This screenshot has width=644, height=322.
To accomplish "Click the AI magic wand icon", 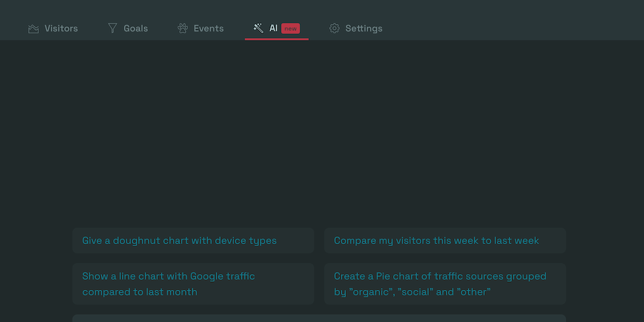I will 258,28.
